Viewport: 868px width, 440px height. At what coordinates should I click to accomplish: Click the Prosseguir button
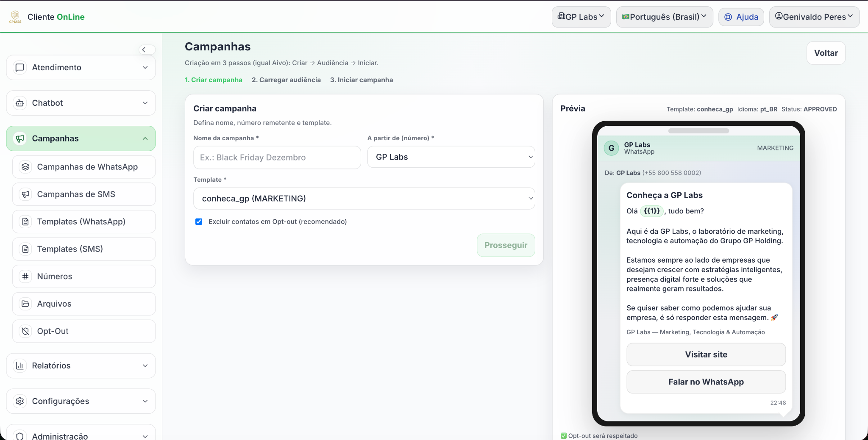(x=506, y=245)
